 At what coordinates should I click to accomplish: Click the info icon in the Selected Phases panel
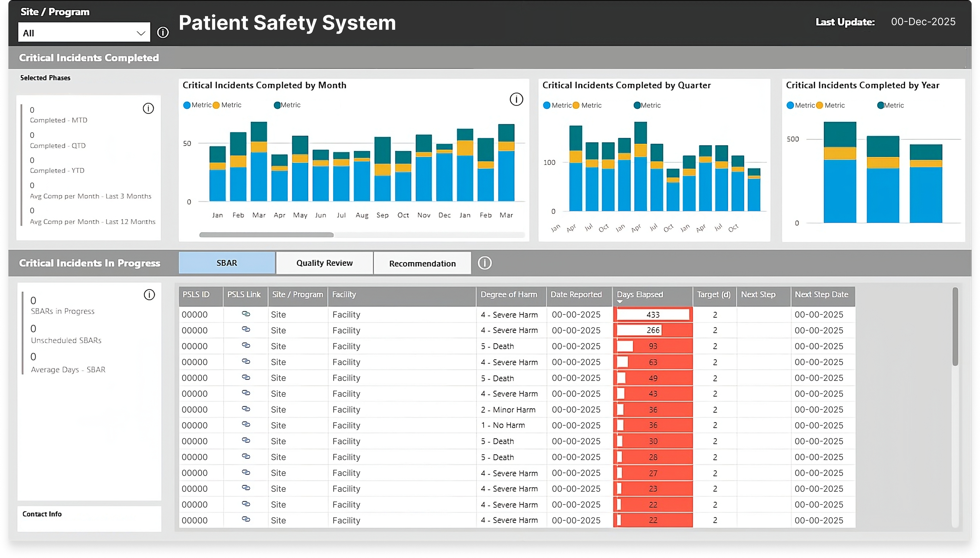click(x=149, y=108)
